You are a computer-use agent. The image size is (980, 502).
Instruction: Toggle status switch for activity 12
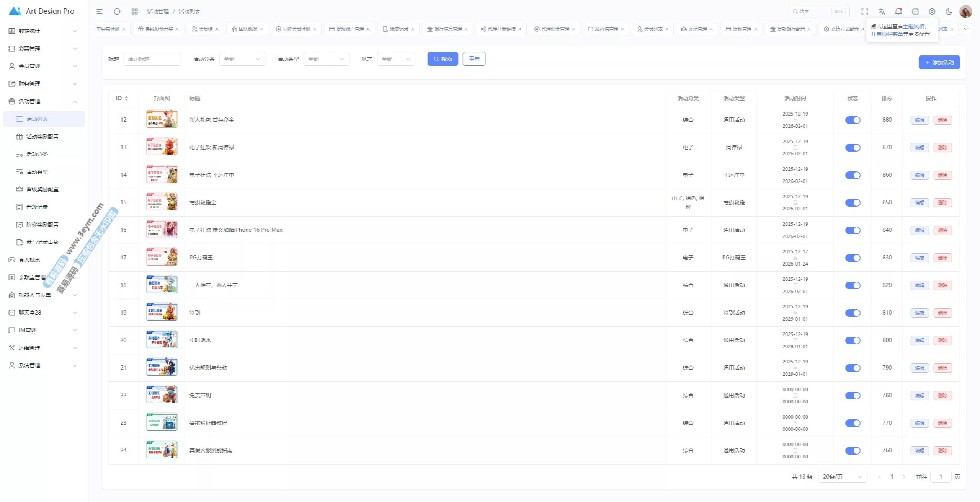[853, 120]
